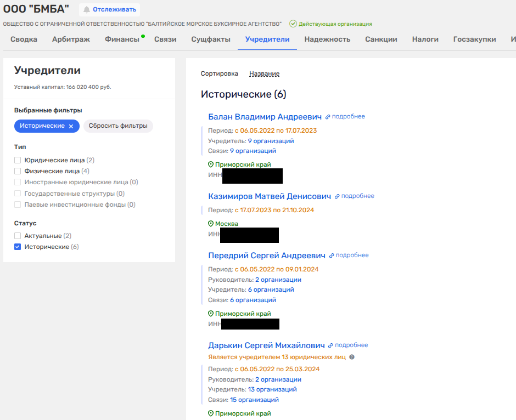Open the Название sorting dropdown
Viewport: 516px width, 420px height.
[x=264, y=73]
